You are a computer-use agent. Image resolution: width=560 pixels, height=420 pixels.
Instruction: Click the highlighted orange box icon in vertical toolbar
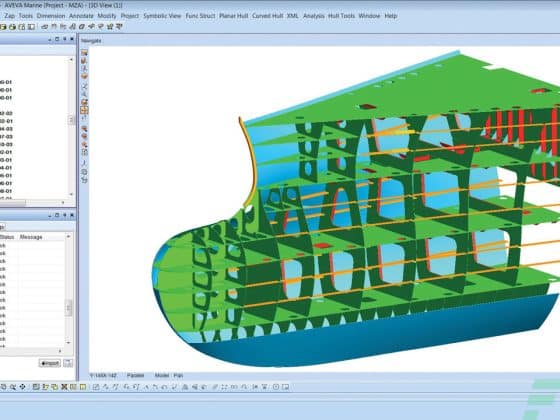tap(84, 110)
